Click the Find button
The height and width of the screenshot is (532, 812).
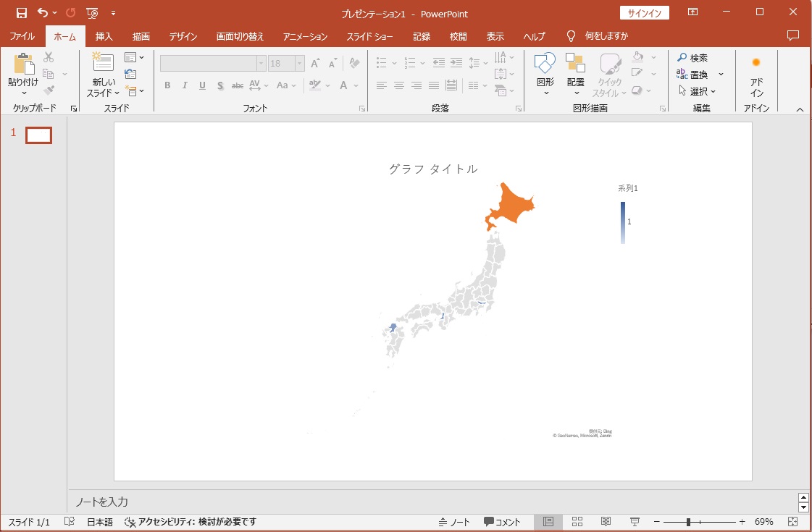point(692,58)
